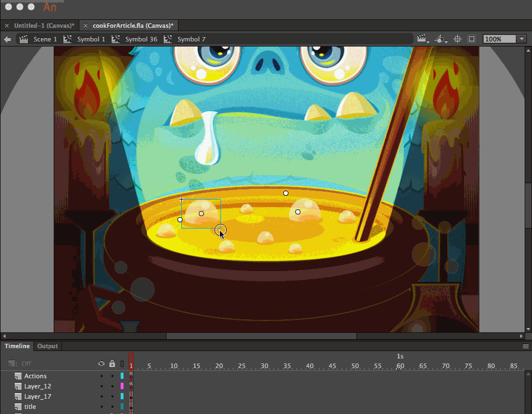Select frame 1 on the title layer

[x=131, y=407]
